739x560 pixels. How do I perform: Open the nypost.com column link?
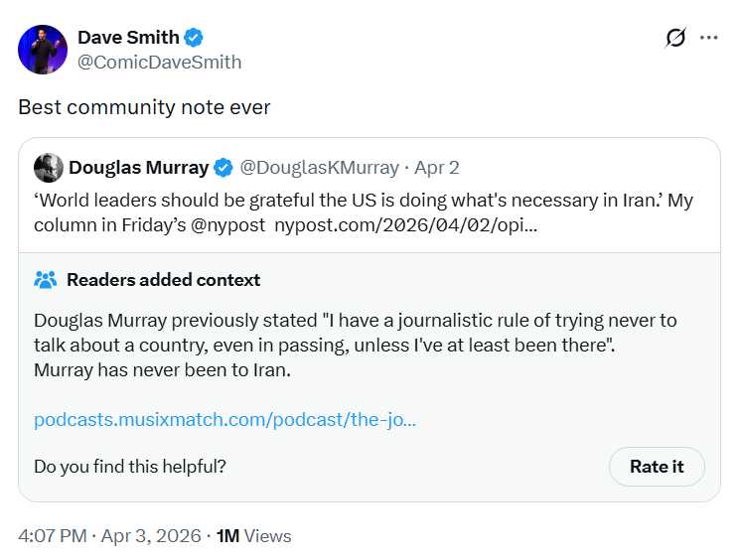(x=406, y=225)
